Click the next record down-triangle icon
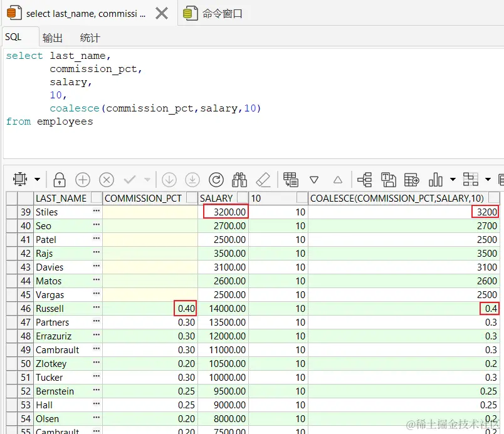Image resolution: width=504 pixels, height=434 pixels. coord(314,180)
